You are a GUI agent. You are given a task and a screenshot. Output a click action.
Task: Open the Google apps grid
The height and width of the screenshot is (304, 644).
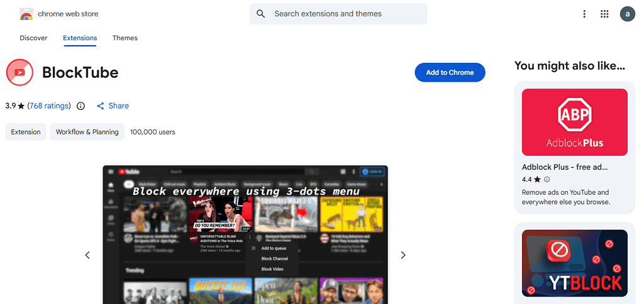pyautogui.click(x=604, y=14)
